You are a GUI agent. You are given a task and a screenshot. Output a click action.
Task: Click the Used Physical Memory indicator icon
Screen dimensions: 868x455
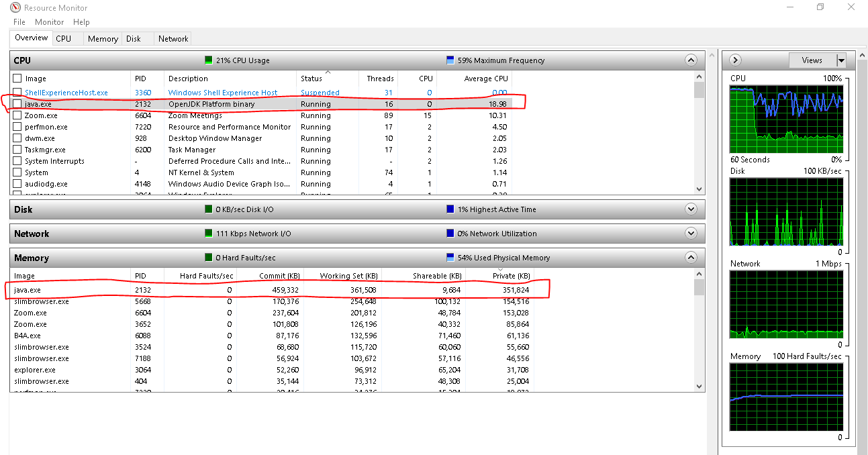pos(448,257)
